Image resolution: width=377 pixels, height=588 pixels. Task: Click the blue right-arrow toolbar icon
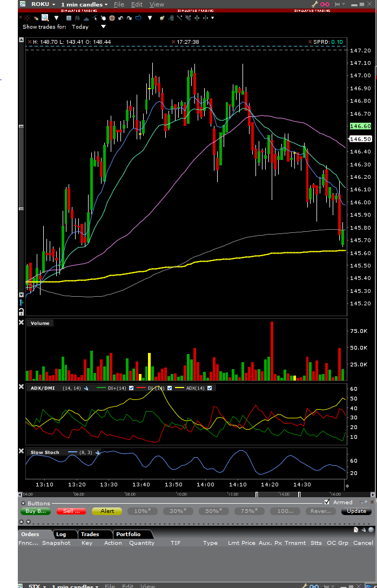[x=138, y=18]
